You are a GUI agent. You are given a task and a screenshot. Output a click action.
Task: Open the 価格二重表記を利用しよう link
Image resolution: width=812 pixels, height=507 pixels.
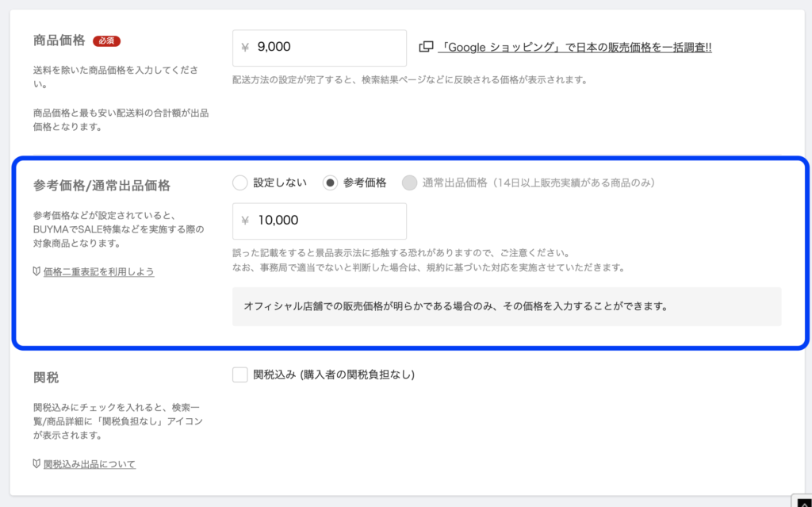click(99, 272)
